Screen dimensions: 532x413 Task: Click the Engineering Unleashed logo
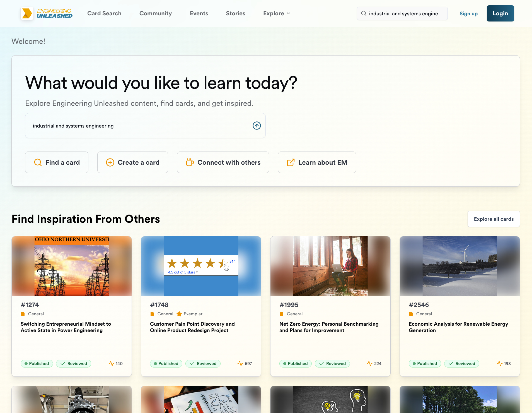click(x=46, y=13)
